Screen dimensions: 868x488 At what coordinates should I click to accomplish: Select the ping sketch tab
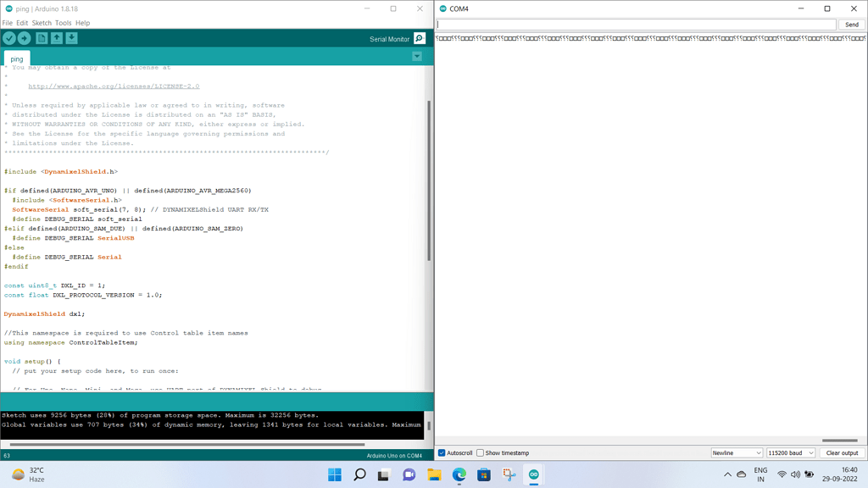click(x=17, y=59)
